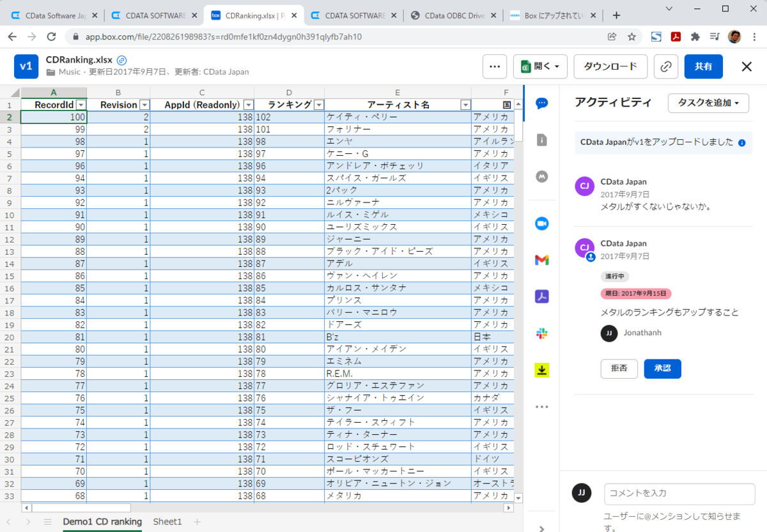
Task: Click the コメントを入力 comment field
Action: click(679, 493)
